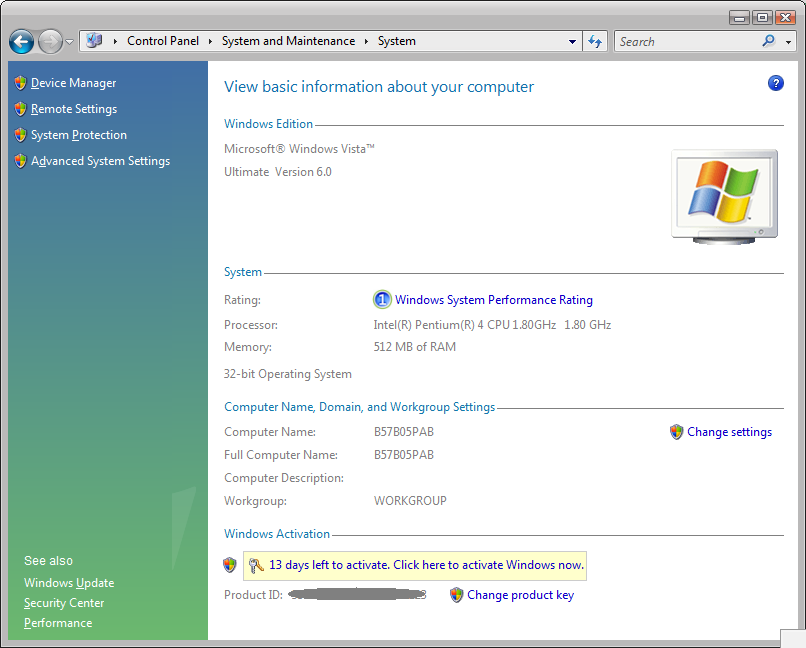Image resolution: width=806 pixels, height=648 pixels.
Task: Click the Control Panel icon in address bar
Action: 94,41
